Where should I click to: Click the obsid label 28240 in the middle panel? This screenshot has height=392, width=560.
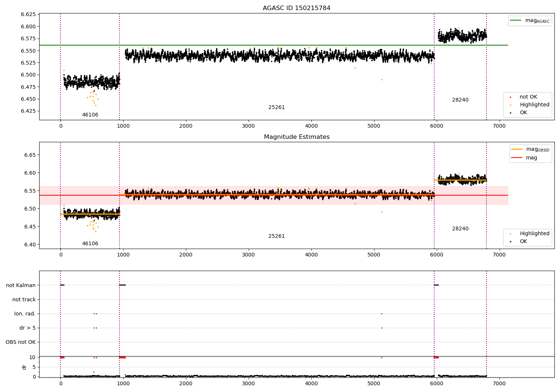coord(460,229)
